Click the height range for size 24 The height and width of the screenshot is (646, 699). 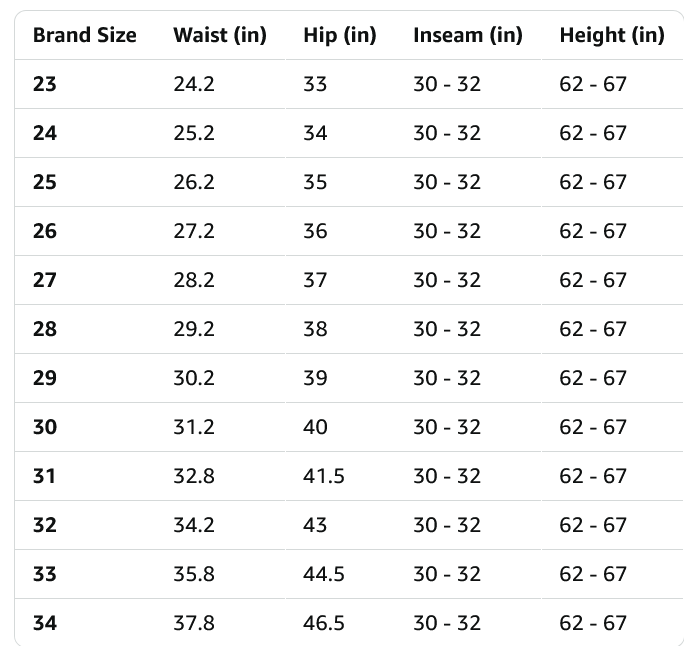pyautogui.click(x=593, y=133)
